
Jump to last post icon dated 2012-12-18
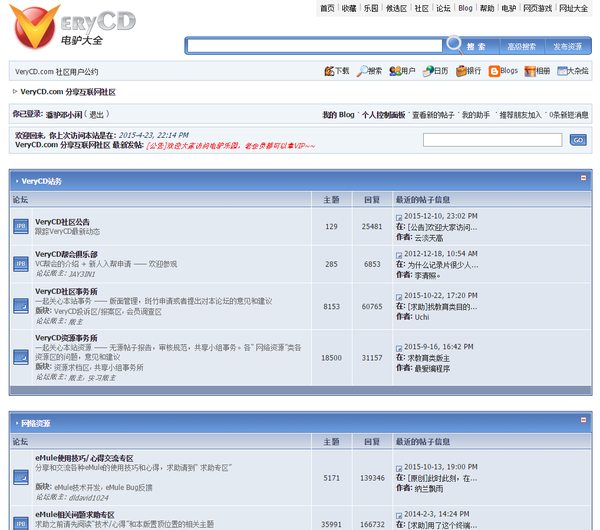[399, 255]
